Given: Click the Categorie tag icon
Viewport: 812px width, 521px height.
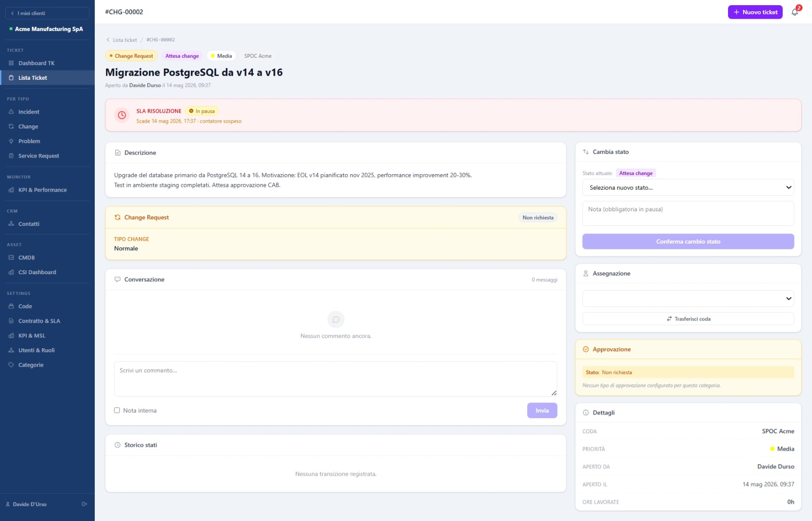Looking at the screenshot, I should [11, 365].
